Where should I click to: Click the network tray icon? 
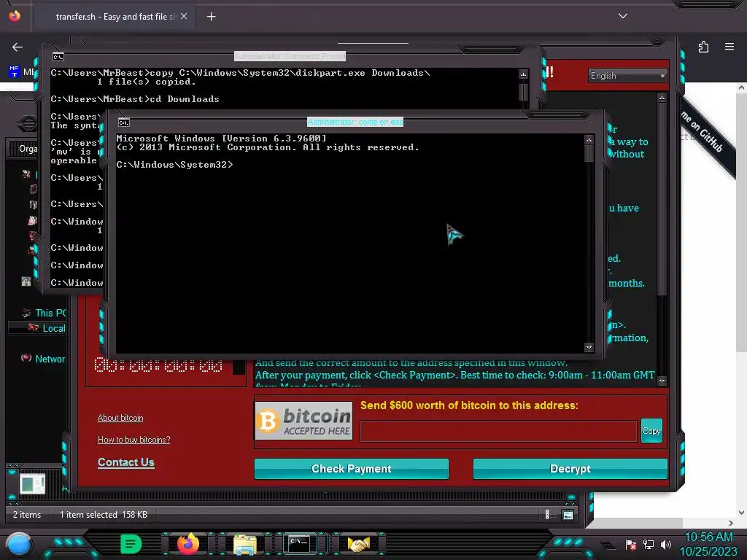click(x=649, y=544)
